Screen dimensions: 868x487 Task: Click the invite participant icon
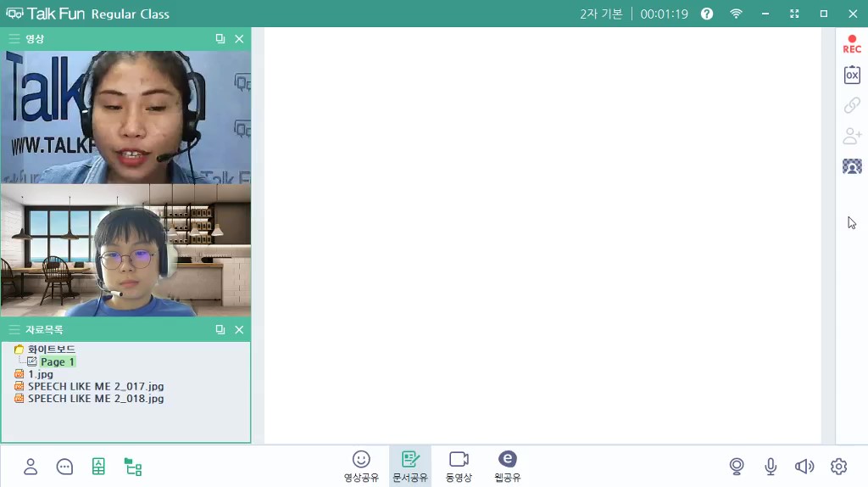coord(852,136)
